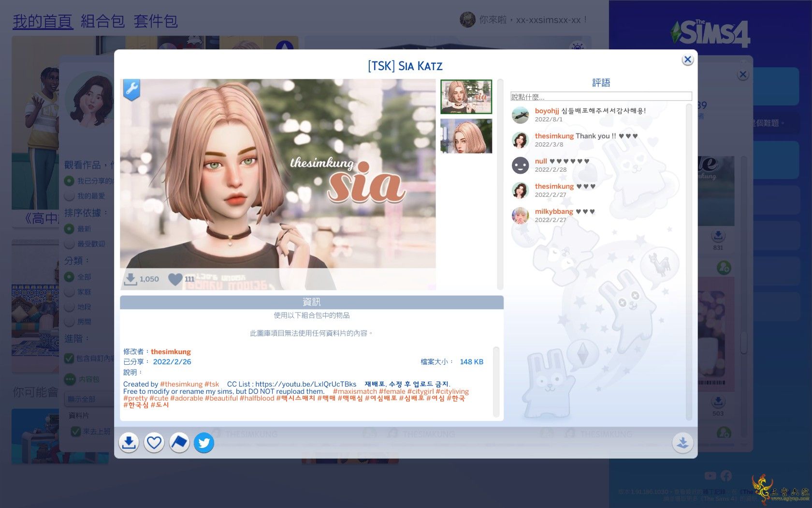Open thesimkung creator link under info
Image resolution: width=812 pixels, height=508 pixels.
pos(171,352)
